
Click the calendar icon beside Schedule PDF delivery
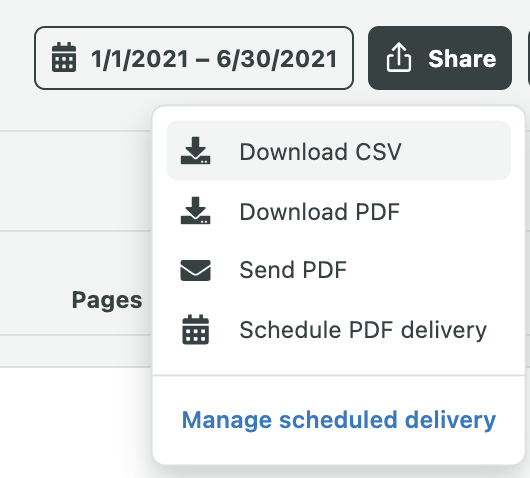click(x=195, y=330)
